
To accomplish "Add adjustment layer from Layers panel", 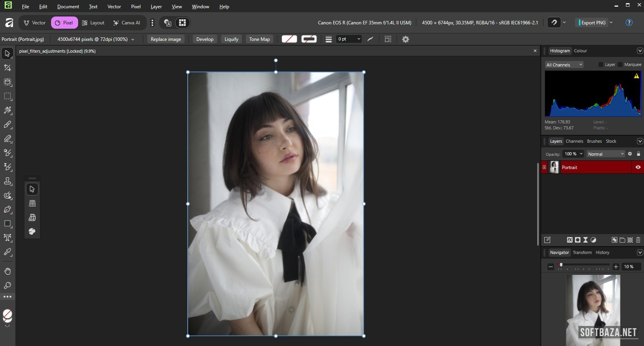I will click(x=593, y=240).
